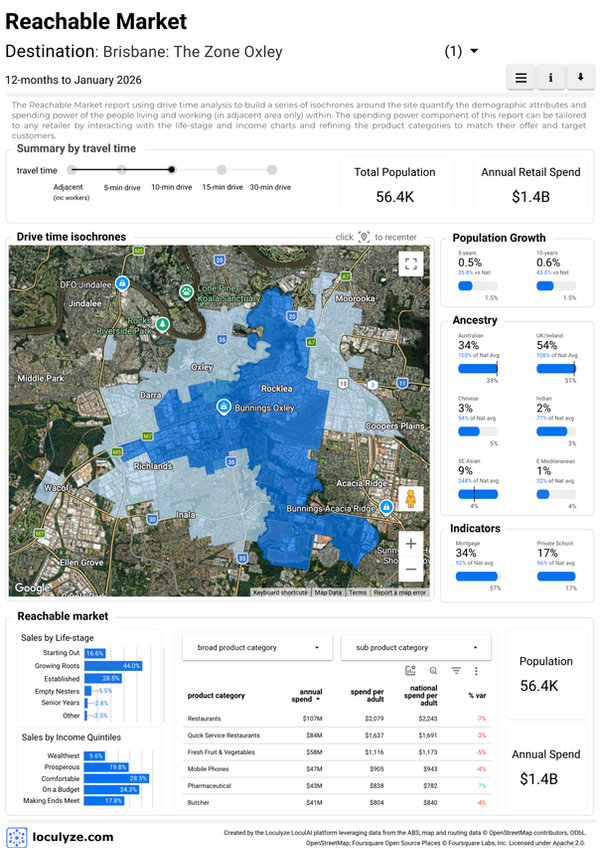
Task: Select the 30-min drive travel time
Action: point(272,170)
